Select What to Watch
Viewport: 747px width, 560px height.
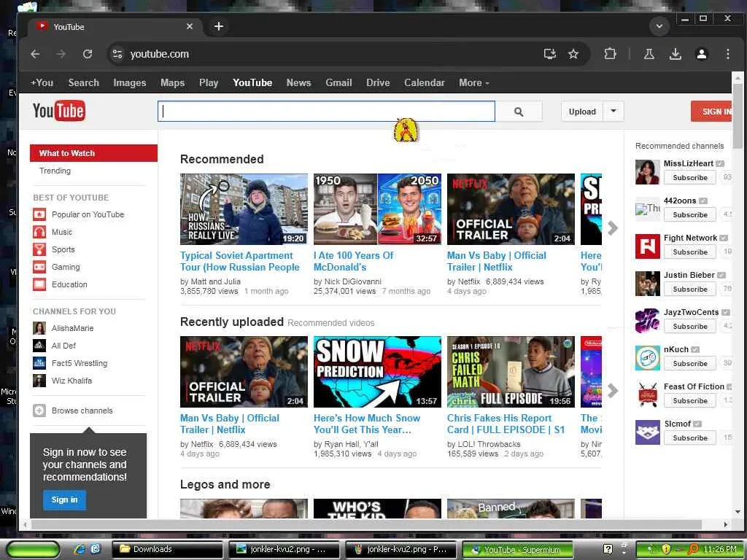pos(93,153)
